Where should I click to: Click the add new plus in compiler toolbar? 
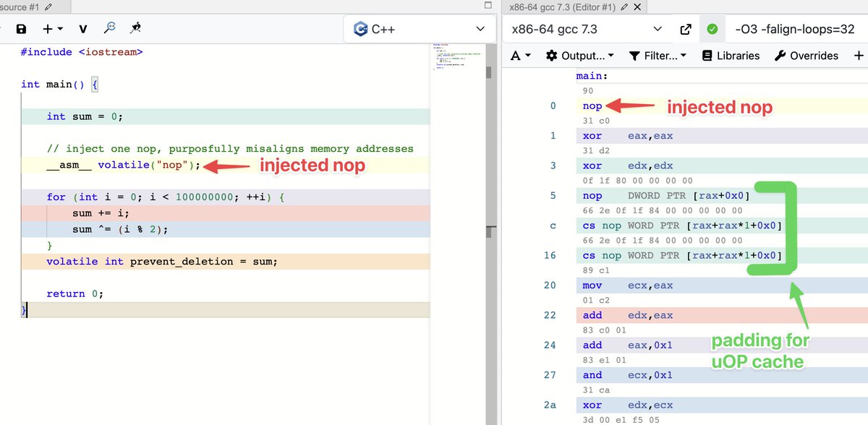(859, 56)
